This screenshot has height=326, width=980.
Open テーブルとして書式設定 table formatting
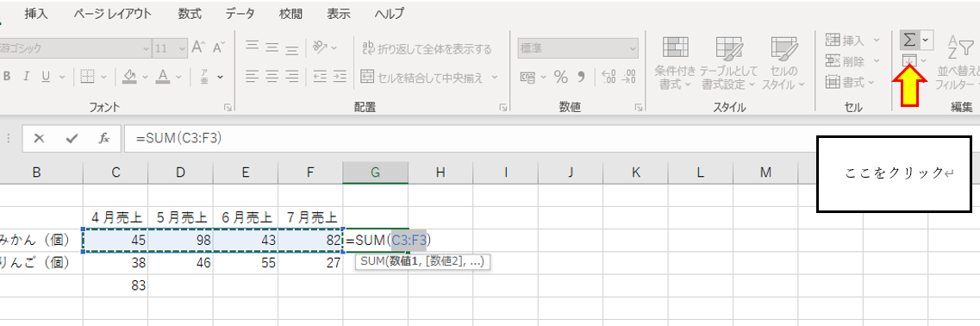(x=728, y=62)
